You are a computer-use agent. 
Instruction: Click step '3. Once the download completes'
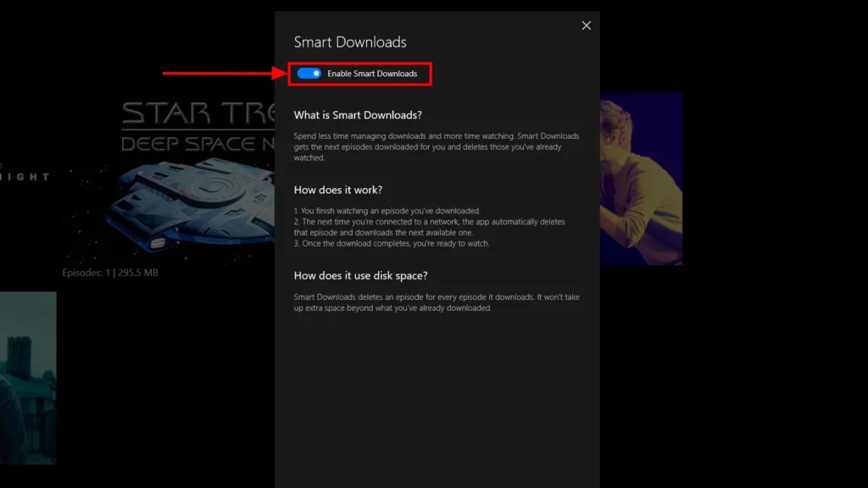392,243
